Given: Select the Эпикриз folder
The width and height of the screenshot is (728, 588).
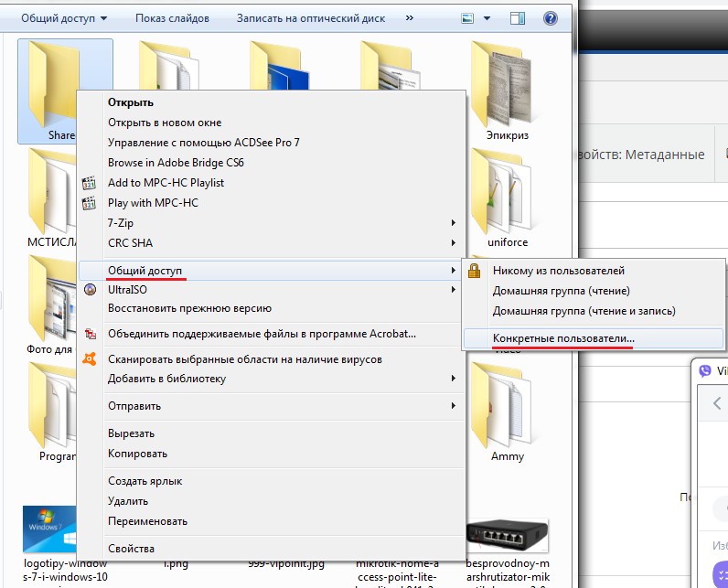Looking at the screenshot, I should [507, 91].
